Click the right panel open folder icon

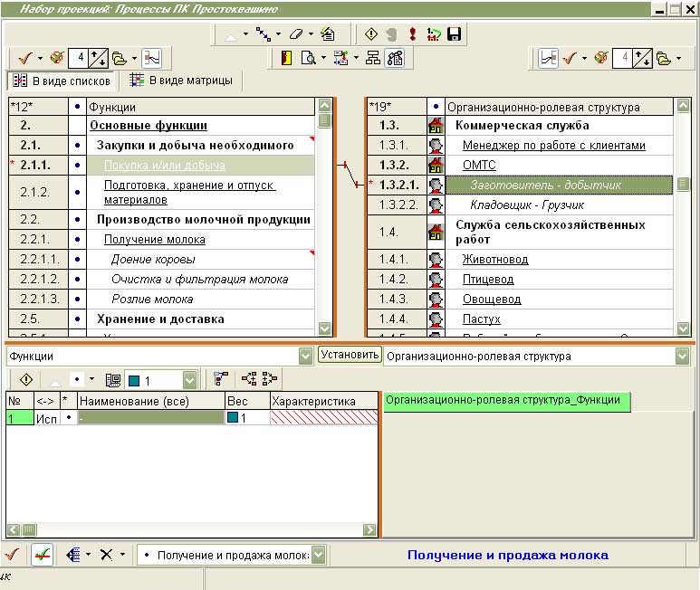coord(664,58)
